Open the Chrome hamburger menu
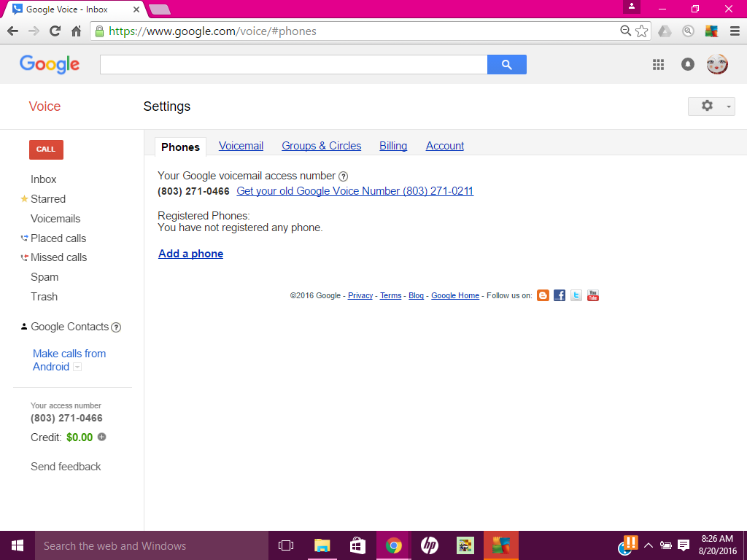This screenshot has height=560, width=747. click(735, 31)
